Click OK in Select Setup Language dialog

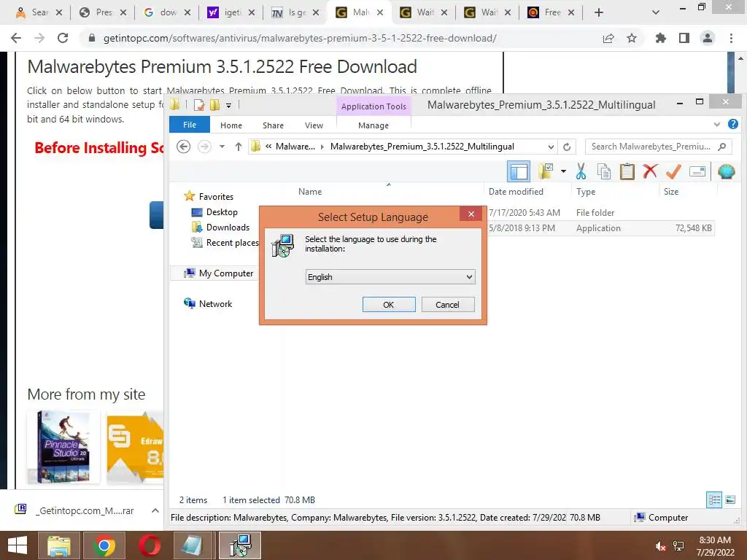tap(389, 305)
